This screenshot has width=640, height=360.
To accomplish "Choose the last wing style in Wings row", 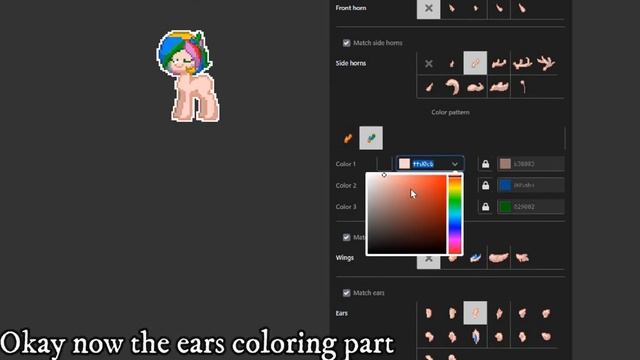I will [522, 258].
